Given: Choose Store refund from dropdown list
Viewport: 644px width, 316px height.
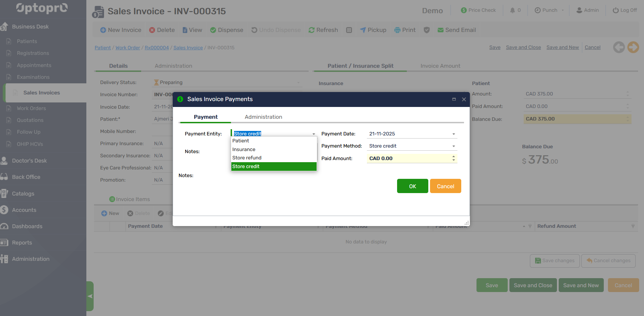Looking at the screenshot, I should click(x=247, y=158).
